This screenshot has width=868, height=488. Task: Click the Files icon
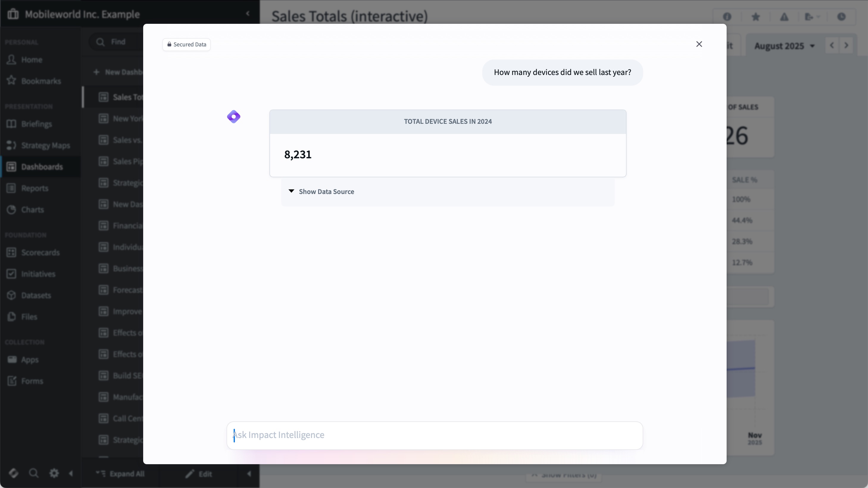[x=11, y=317]
